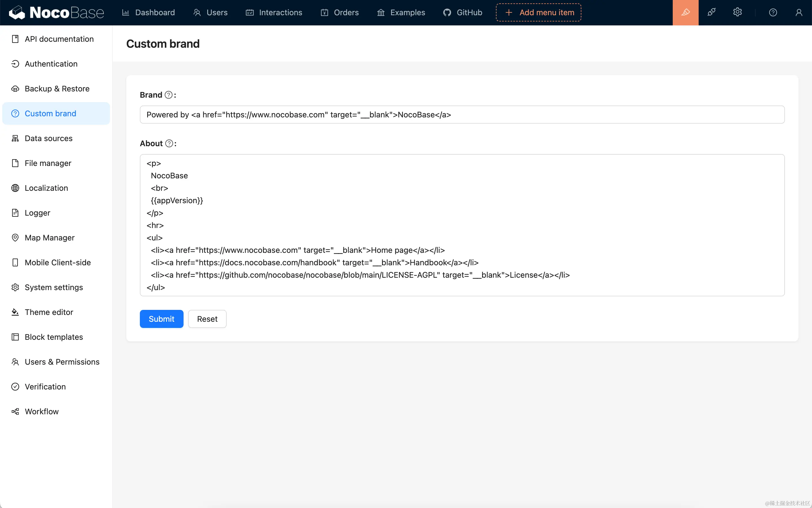The image size is (812, 508).
Task: Click the Data sources cluster icon
Action: (15, 138)
